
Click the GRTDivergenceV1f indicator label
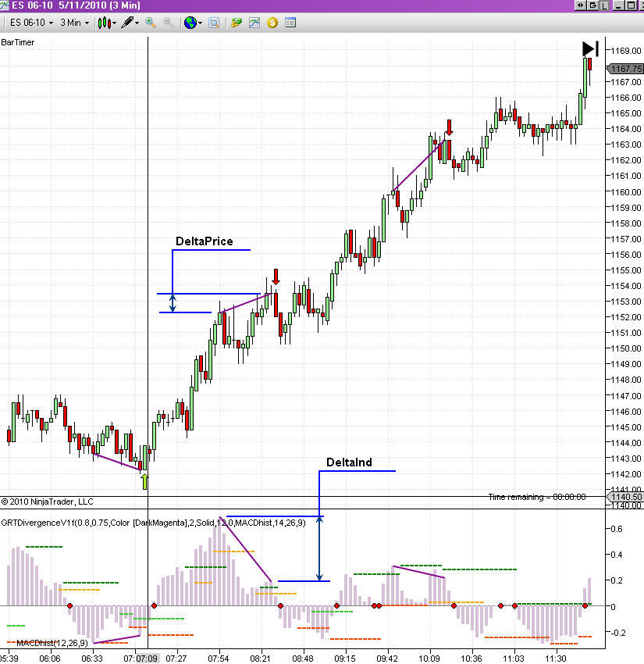click(x=153, y=523)
